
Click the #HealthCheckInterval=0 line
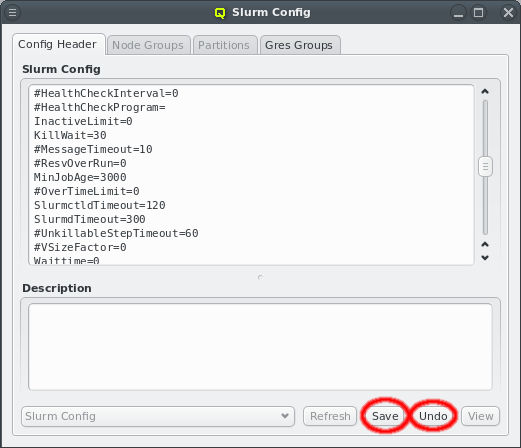point(106,93)
